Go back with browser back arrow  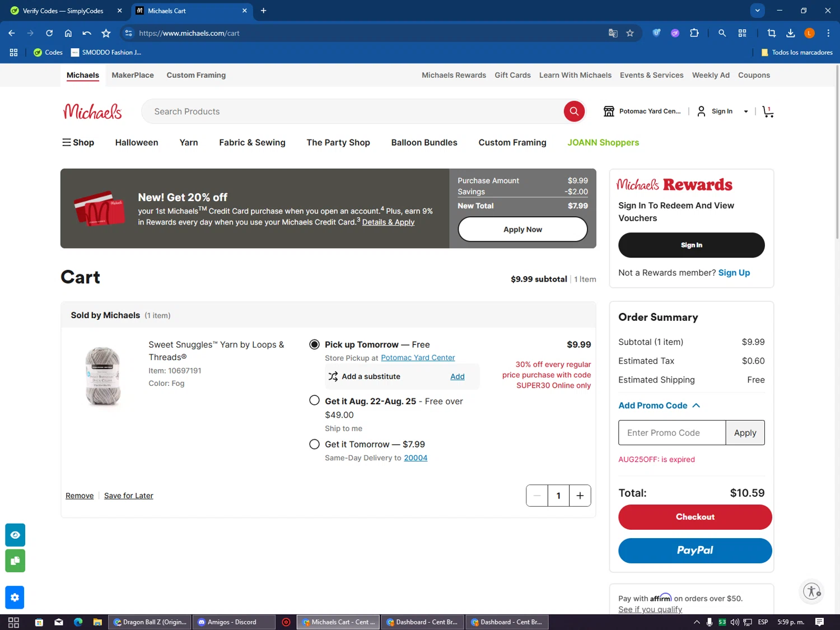tap(12, 33)
